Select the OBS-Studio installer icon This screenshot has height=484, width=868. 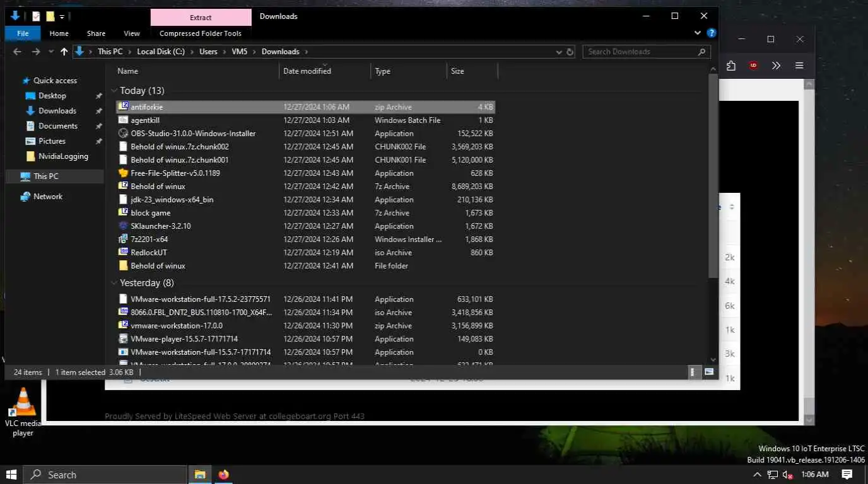pos(124,134)
